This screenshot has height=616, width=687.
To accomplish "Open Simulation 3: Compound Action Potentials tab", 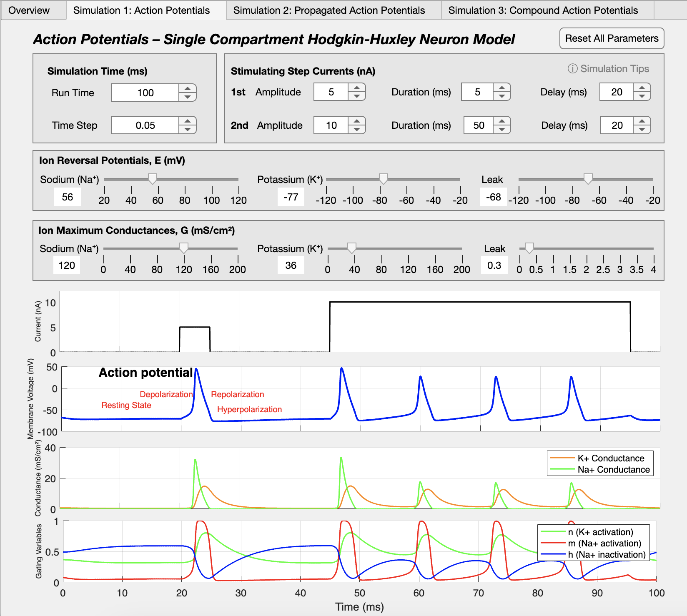I will [543, 10].
